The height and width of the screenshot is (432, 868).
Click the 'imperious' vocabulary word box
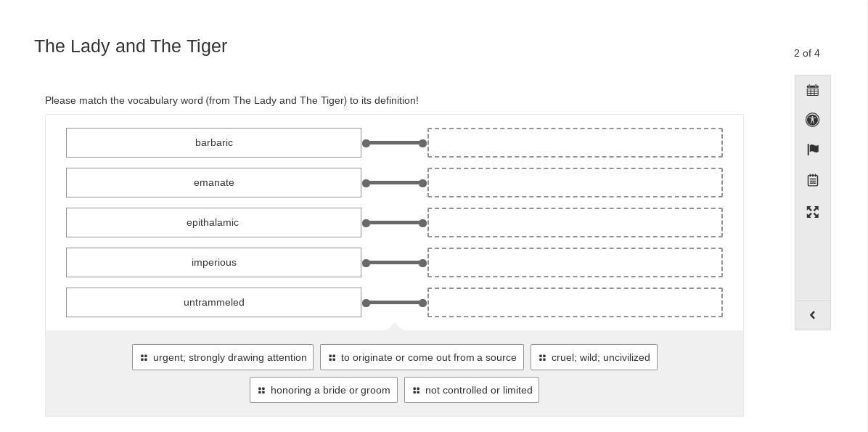pyautogui.click(x=213, y=263)
